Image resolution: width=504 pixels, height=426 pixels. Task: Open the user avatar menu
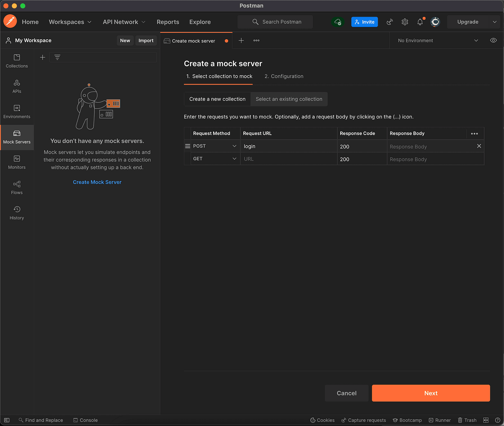click(435, 22)
